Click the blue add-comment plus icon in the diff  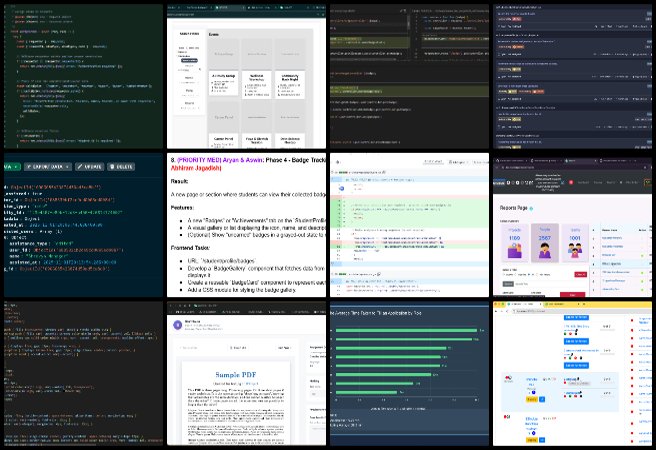tap(341, 189)
